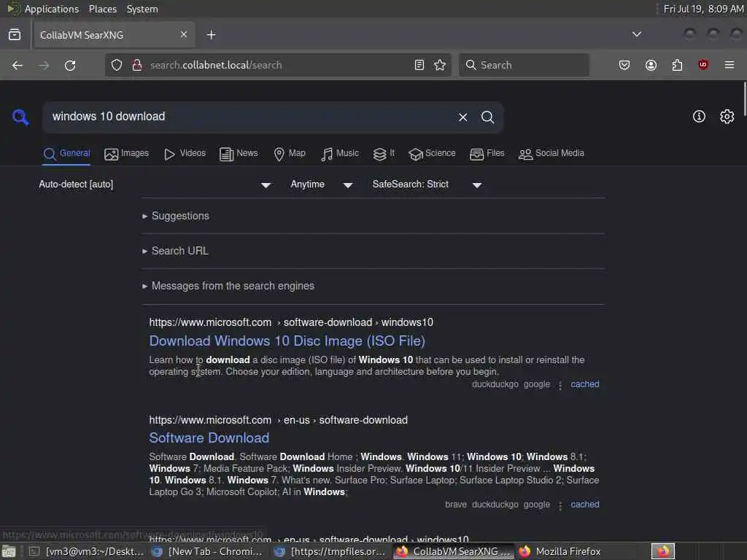Switch to New Tab - Chromium taskbar window
The height and width of the screenshot is (560, 747).
coord(208,551)
